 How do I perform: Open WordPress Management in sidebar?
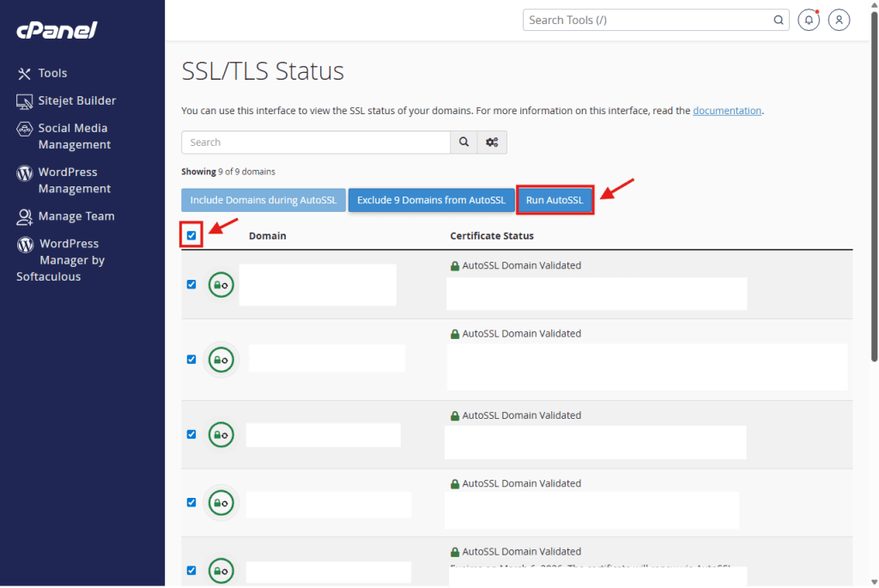point(74,180)
